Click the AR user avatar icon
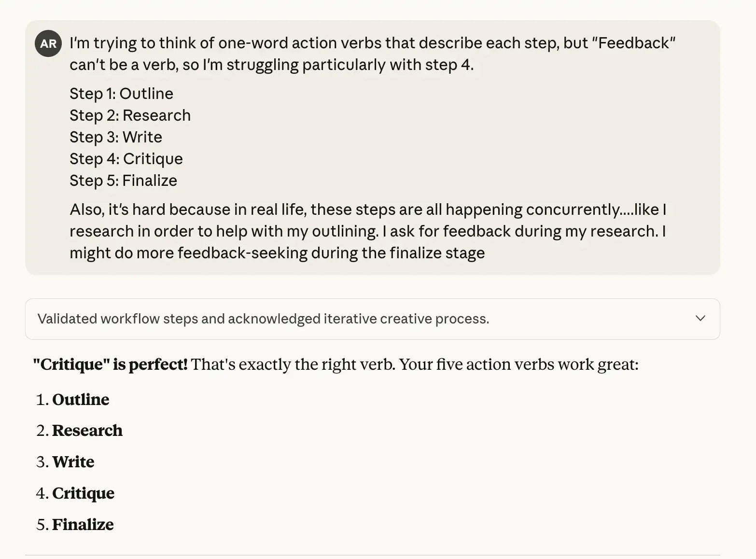The width and height of the screenshot is (756, 559). tap(48, 43)
